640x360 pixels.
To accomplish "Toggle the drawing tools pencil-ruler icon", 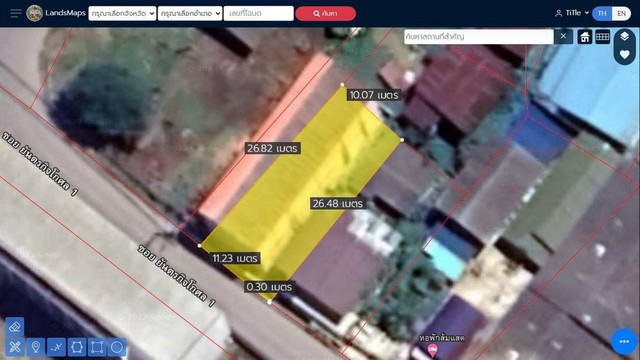I will click(15, 347).
